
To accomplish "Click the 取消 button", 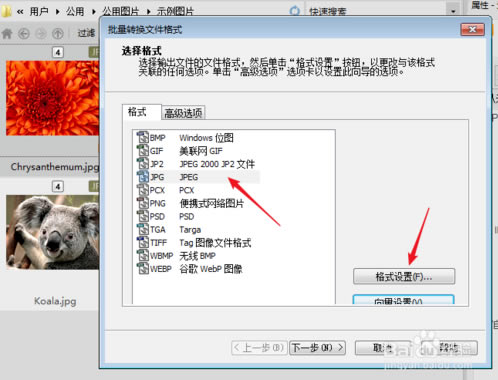I will (x=383, y=348).
